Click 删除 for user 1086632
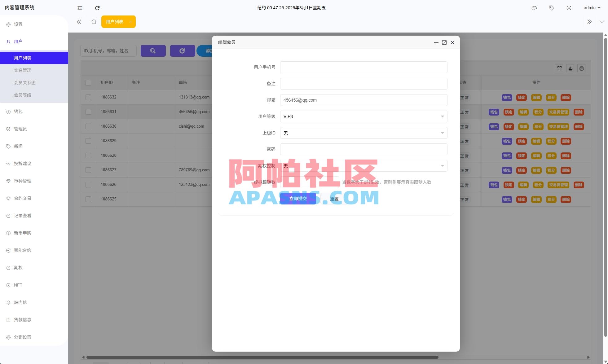Viewport: 608px width, 364px height. [x=566, y=98]
